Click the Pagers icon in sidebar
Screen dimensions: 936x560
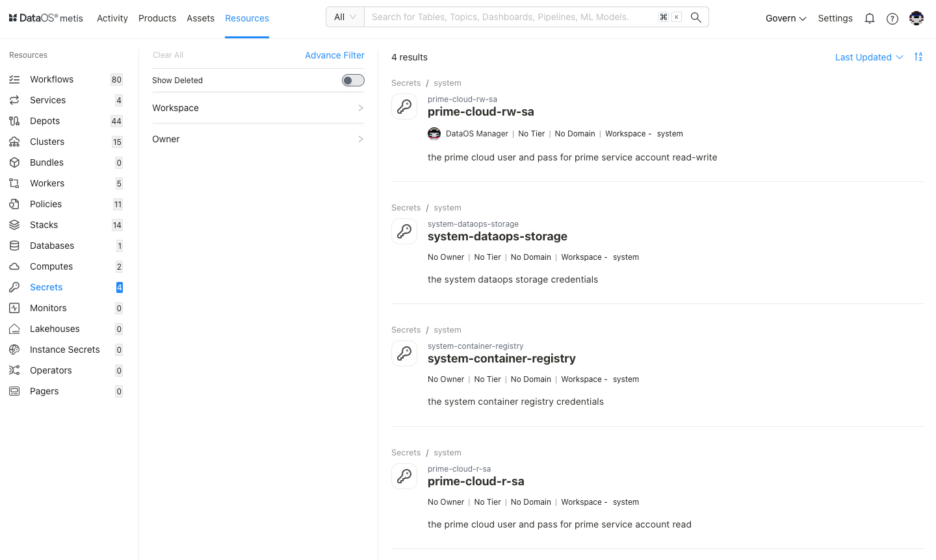(14, 391)
